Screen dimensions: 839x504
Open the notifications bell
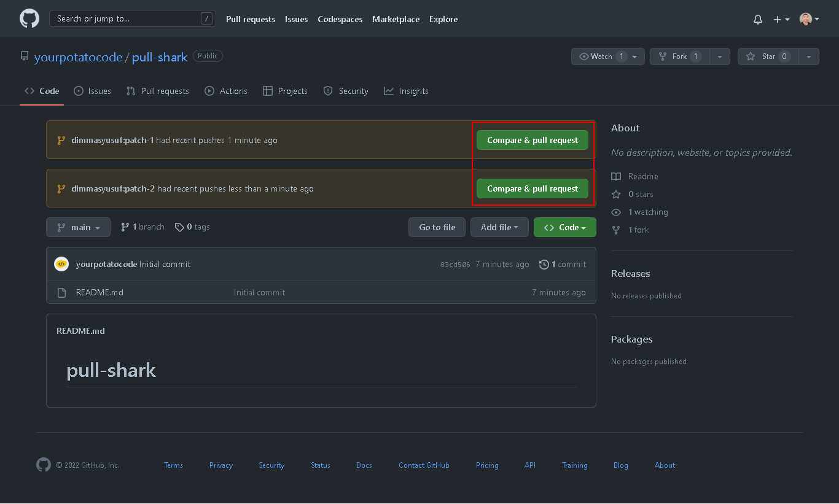pyautogui.click(x=758, y=19)
